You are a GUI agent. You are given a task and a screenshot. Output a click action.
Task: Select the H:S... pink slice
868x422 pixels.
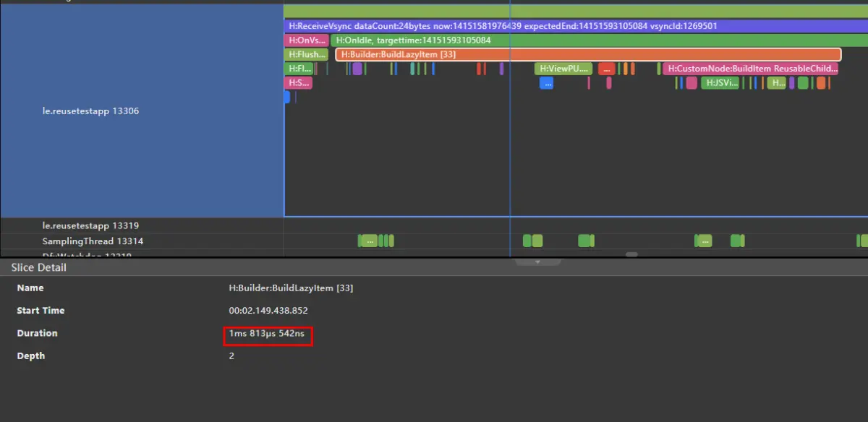click(298, 83)
